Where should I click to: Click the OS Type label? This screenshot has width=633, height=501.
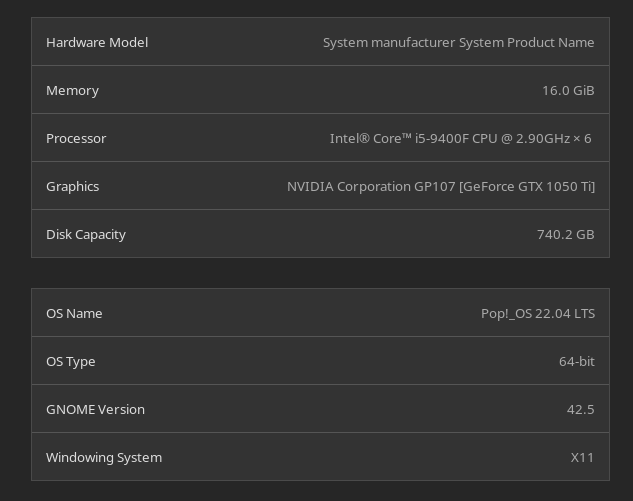[71, 361]
